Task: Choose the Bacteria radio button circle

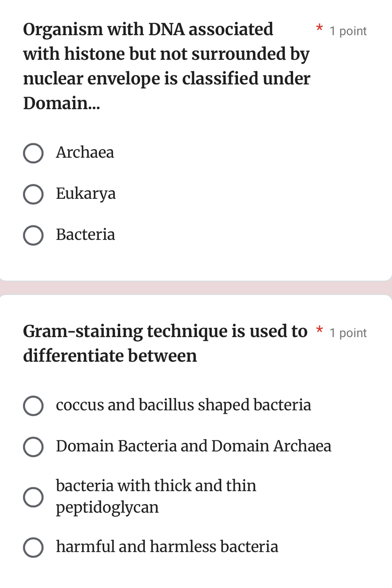Action: [x=33, y=236]
